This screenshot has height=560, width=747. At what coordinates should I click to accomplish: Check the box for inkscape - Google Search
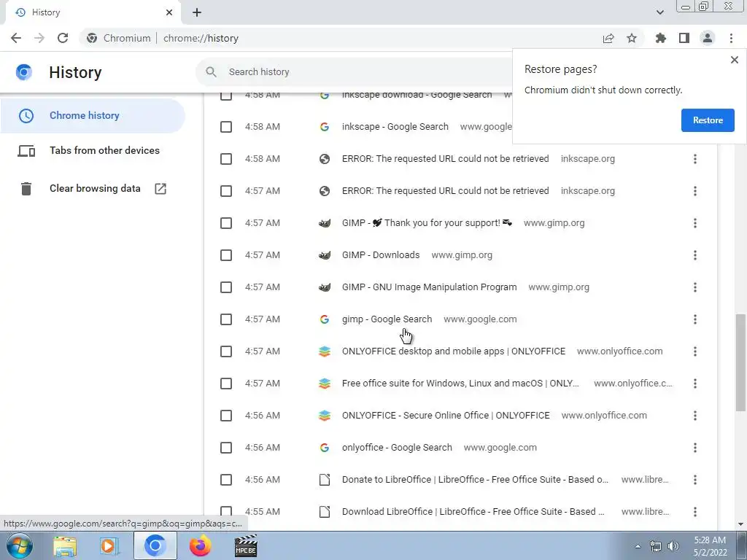tap(226, 127)
